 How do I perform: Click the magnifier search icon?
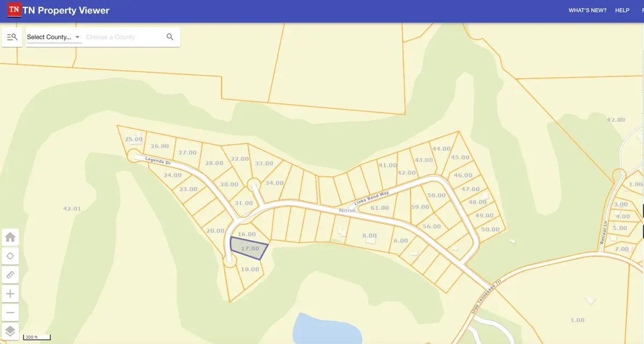pos(170,37)
